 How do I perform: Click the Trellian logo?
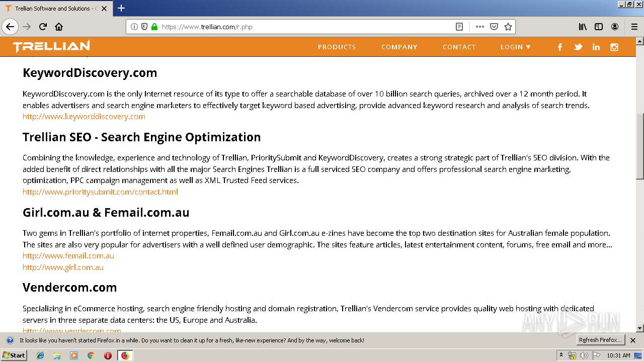(51, 47)
